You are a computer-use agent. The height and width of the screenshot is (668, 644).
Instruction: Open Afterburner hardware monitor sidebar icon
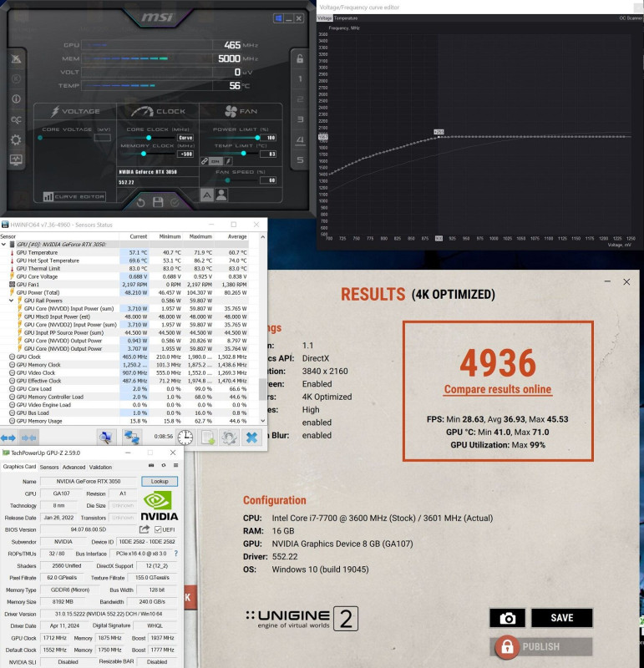(x=16, y=159)
